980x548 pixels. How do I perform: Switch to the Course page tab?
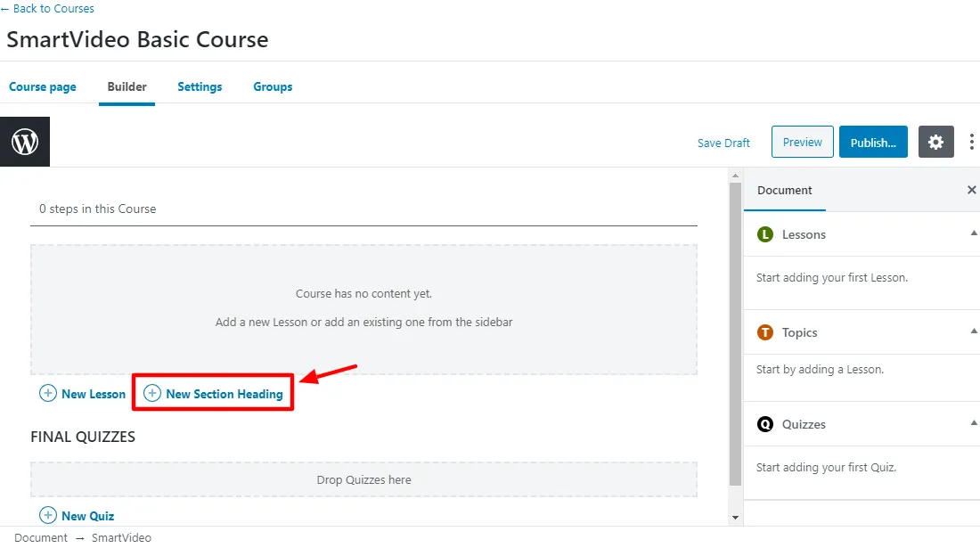(x=43, y=86)
